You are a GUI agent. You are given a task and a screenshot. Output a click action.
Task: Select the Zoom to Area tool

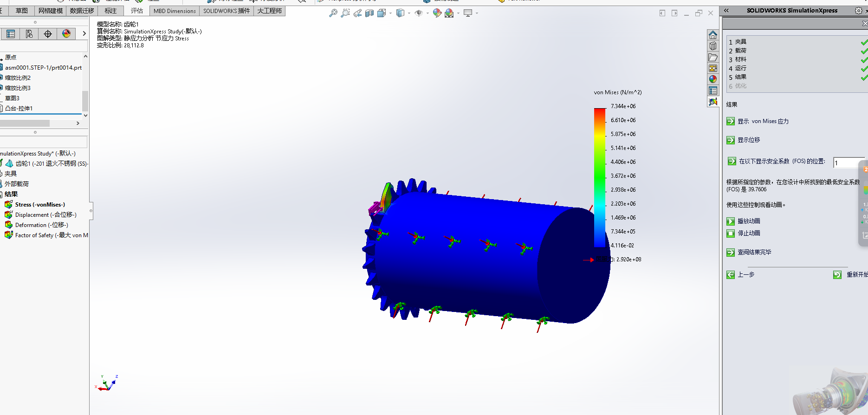[x=345, y=13]
